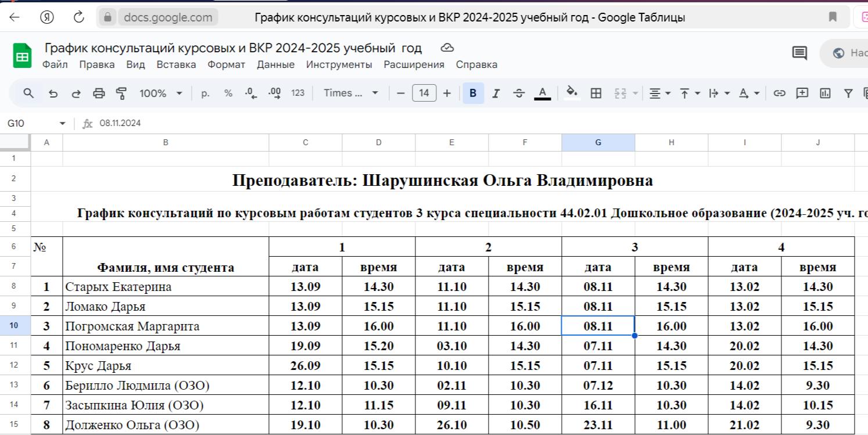Increase font size with plus button
This screenshot has height=435, width=868.
(446, 93)
